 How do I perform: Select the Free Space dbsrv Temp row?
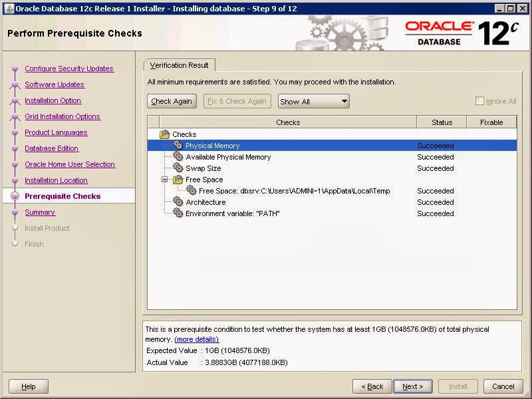point(332,191)
